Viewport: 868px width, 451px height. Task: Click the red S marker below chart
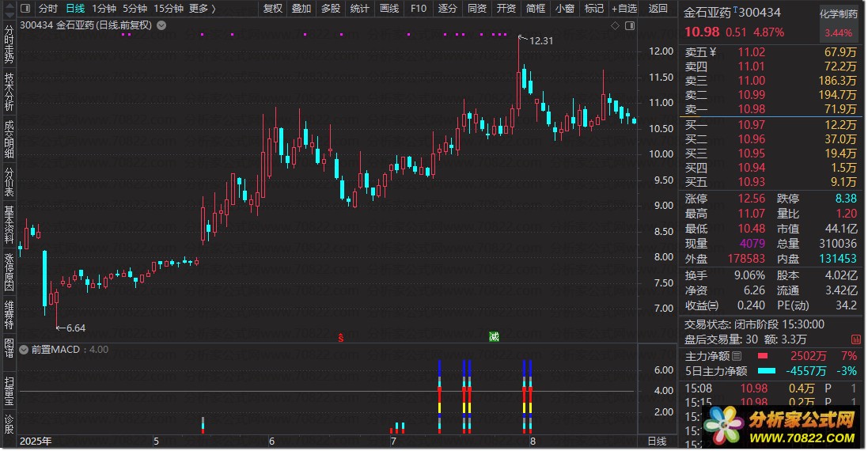(341, 337)
